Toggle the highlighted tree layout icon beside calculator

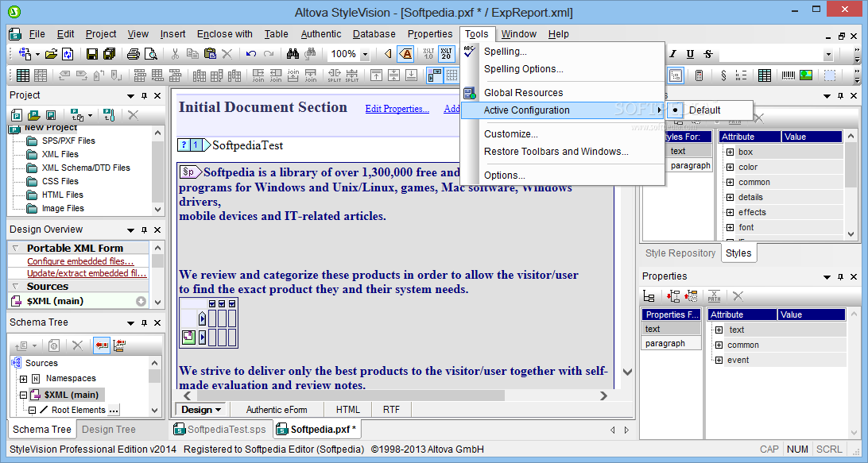click(676, 75)
